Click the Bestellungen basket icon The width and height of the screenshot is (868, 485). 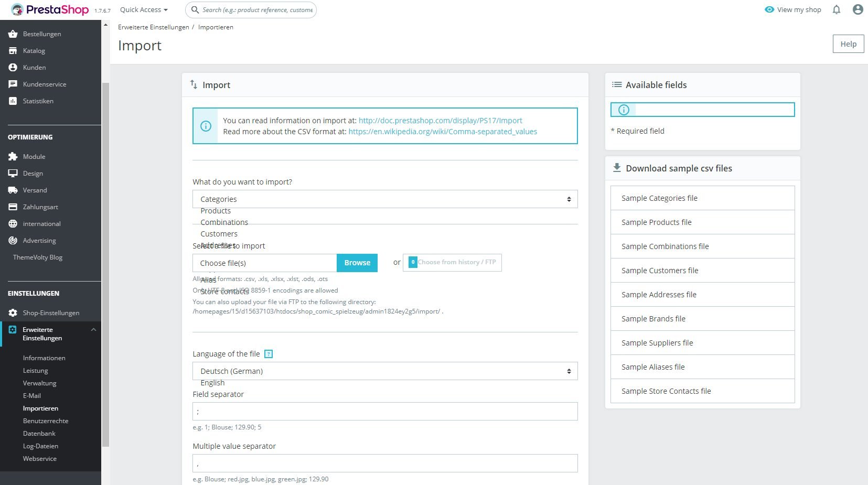13,34
